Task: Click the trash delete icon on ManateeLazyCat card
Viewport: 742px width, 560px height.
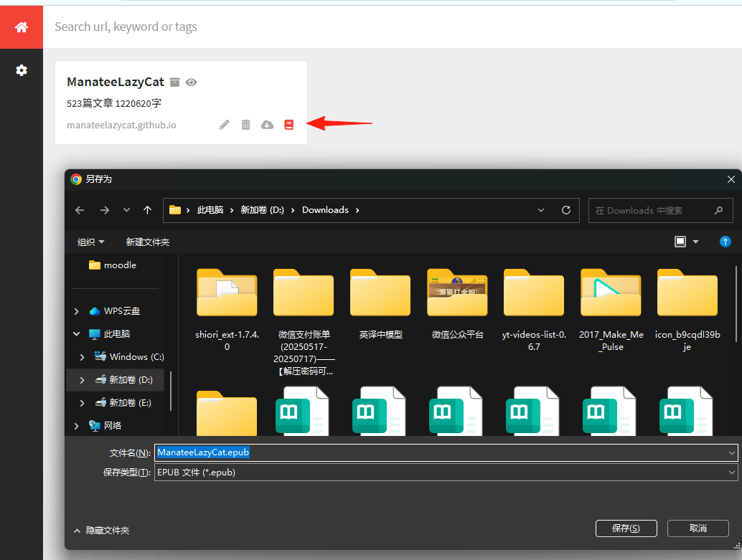Action: tap(245, 124)
